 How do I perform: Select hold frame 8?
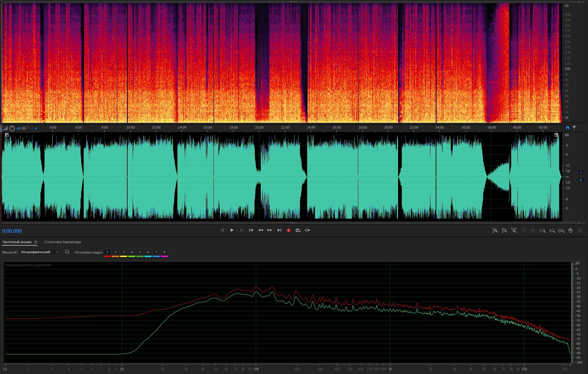164,252
